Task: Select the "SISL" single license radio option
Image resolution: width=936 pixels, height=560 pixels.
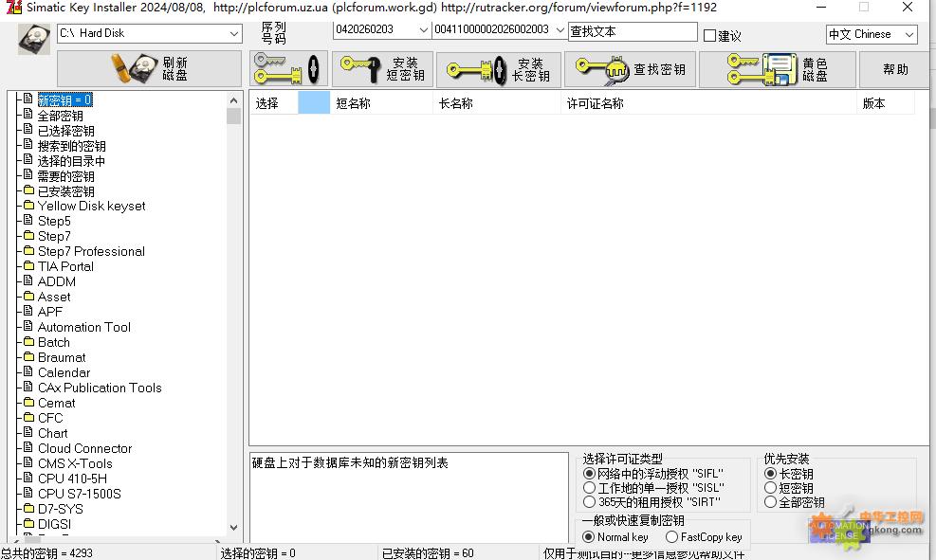Action: (x=590, y=488)
